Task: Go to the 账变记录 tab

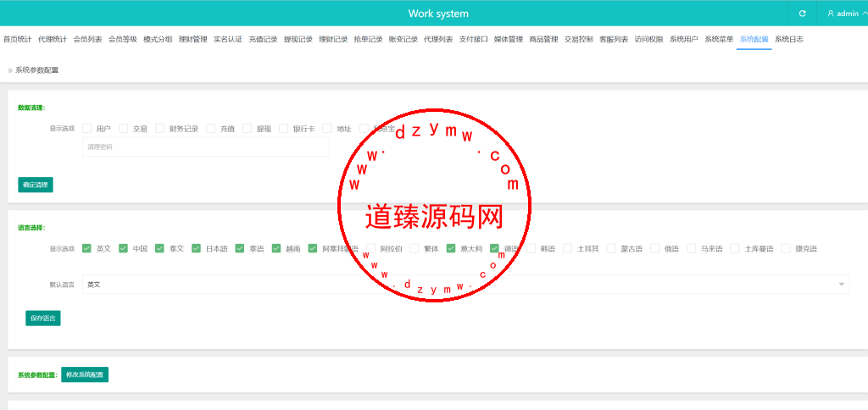Action: click(403, 39)
